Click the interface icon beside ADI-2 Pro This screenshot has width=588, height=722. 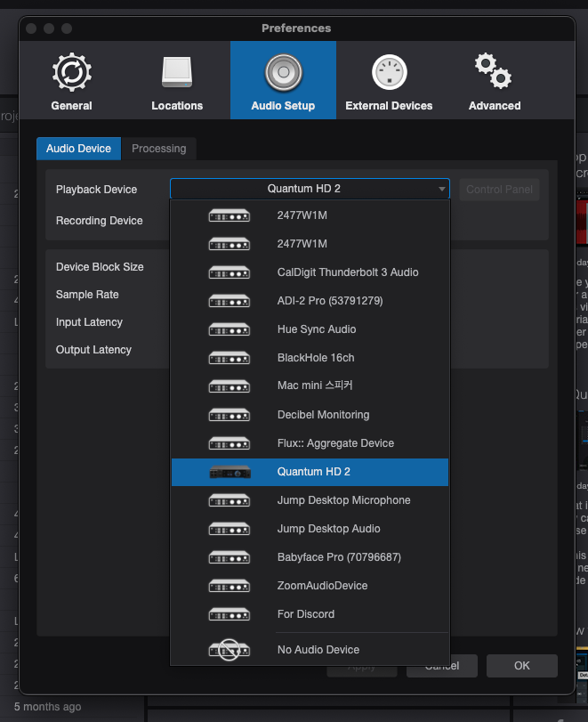(230, 301)
